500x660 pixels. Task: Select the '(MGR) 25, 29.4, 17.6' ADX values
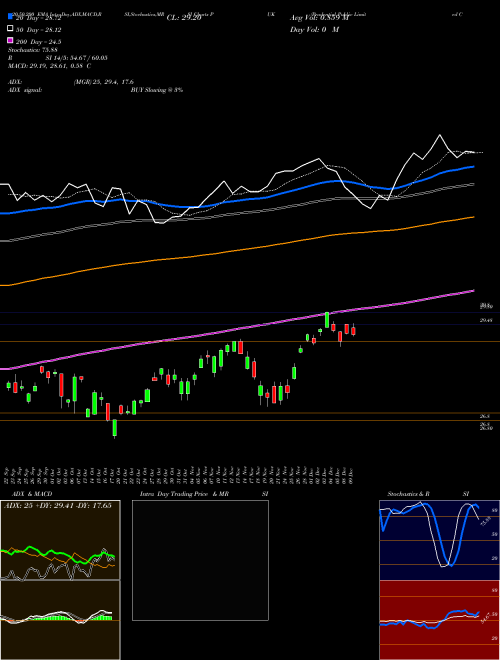tap(104, 82)
